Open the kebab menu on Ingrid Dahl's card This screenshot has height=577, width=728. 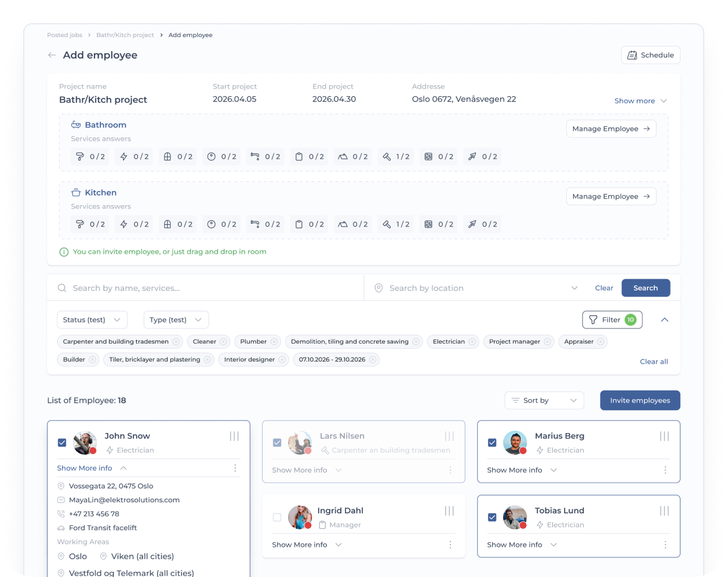[450, 545]
